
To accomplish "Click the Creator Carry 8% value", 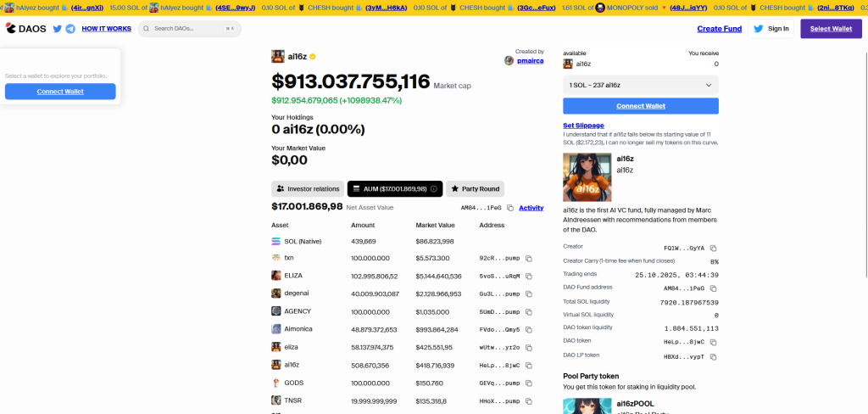I will (714, 261).
